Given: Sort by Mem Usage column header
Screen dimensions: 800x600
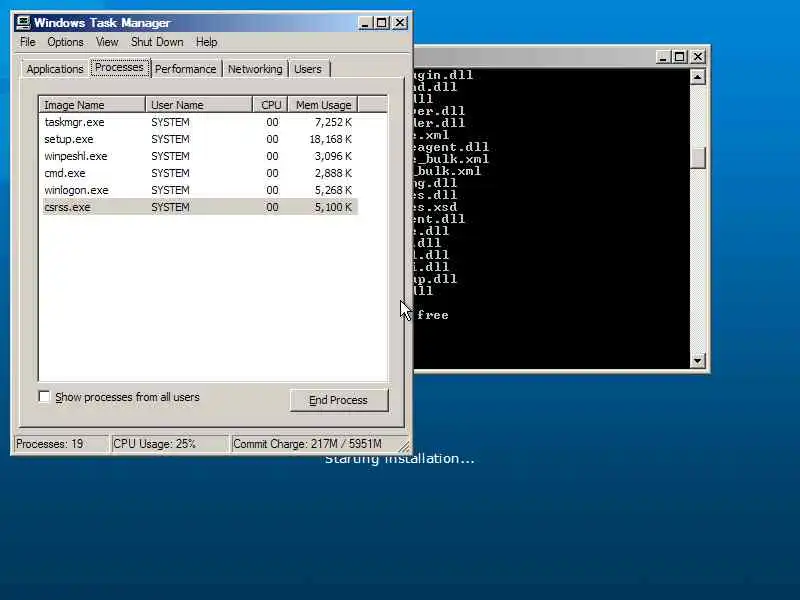Looking at the screenshot, I should coord(323,105).
